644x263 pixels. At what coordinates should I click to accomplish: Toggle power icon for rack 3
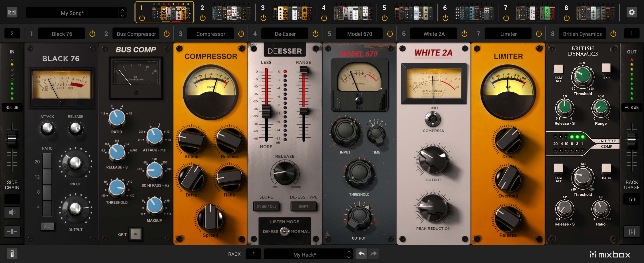click(x=263, y=18)
